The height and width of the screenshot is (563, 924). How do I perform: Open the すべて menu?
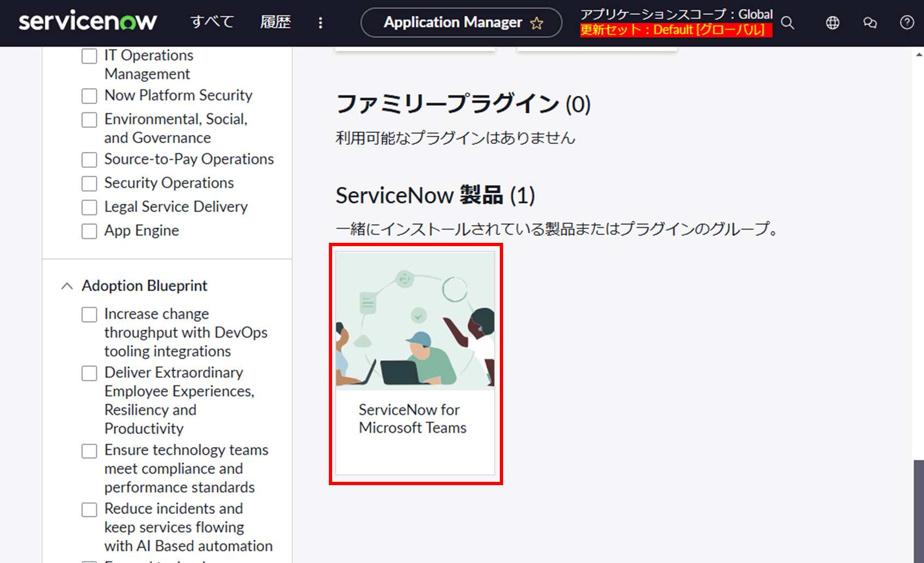212,22
